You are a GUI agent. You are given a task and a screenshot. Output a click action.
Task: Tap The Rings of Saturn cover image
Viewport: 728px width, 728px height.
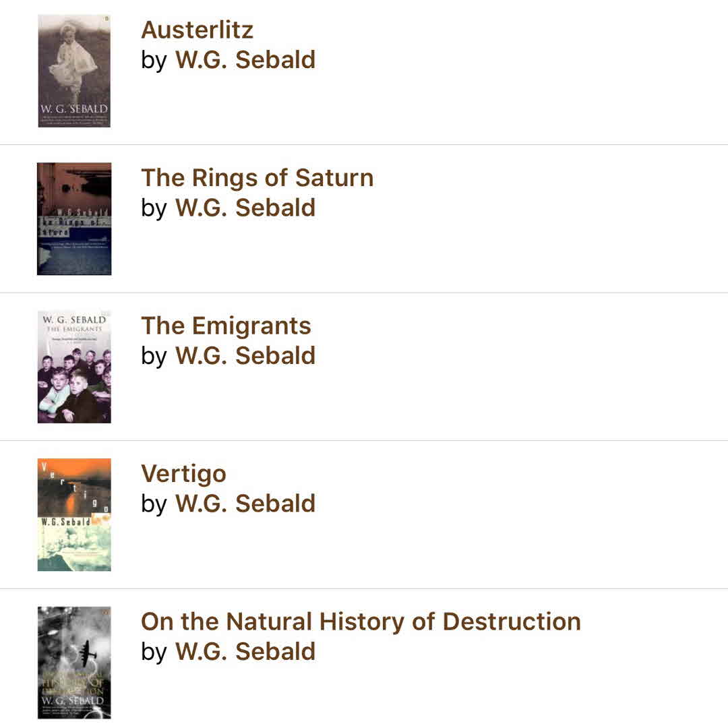click(74, 219)
